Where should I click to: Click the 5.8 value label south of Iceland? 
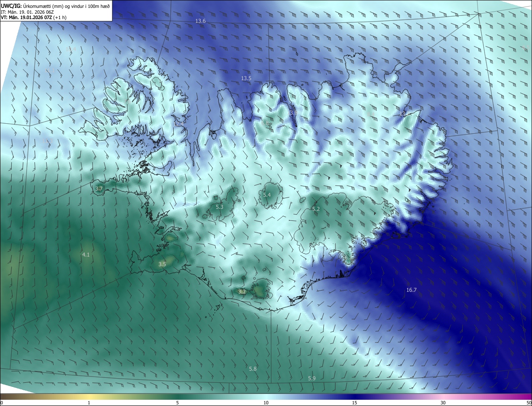coord(253,369)
